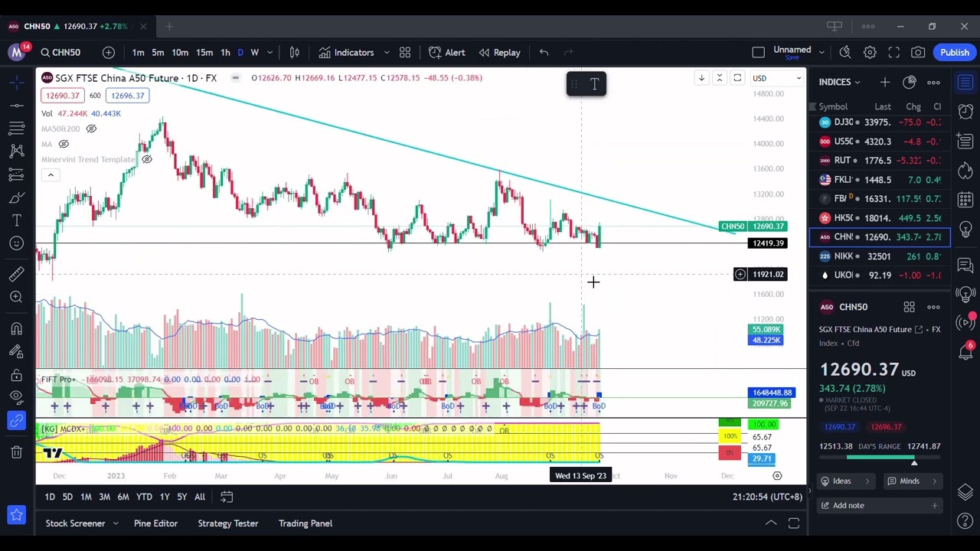The width and height of the screenshot is (980, 551).
Task: Open the quick search icon
Action: (x=845, y=52)
